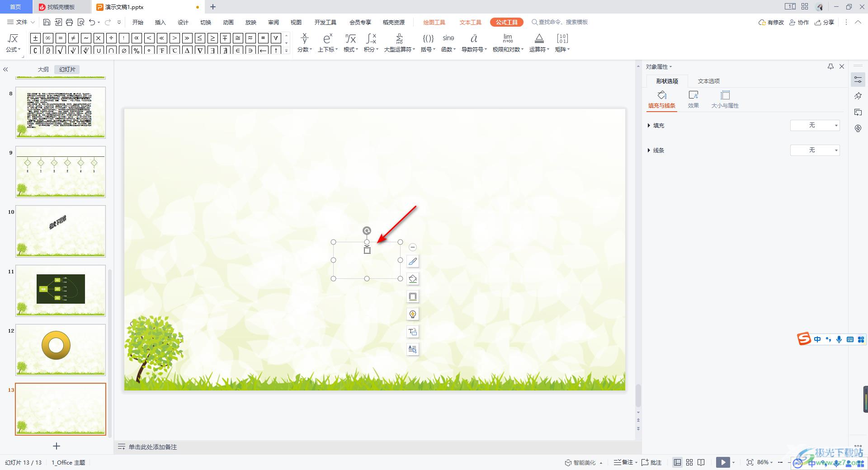This screenshot has height=470, width=868.
Task: Click the 协作 collaborate button
Action: [799, 22]
